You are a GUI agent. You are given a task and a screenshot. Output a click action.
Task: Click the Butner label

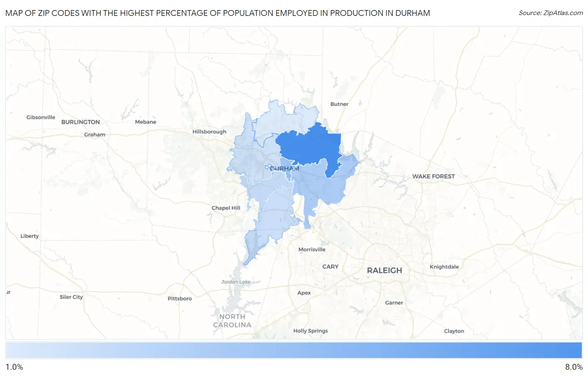[339, 104]
